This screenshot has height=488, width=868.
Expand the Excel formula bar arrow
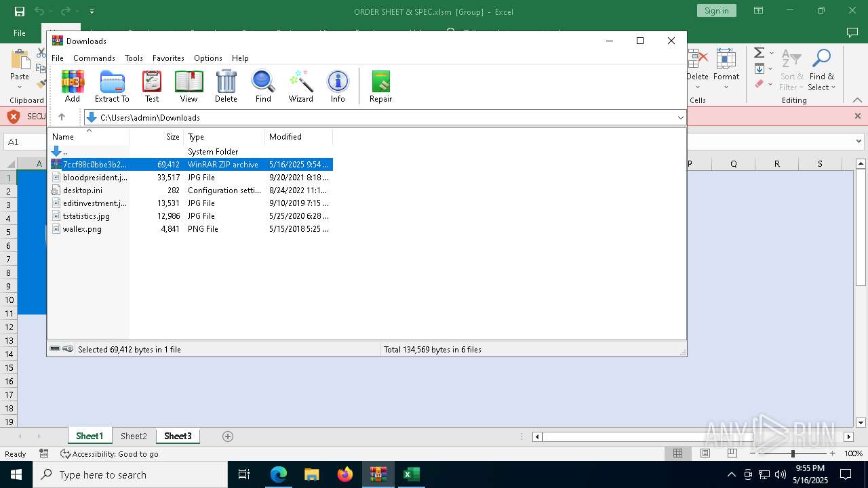click(859, 142)
